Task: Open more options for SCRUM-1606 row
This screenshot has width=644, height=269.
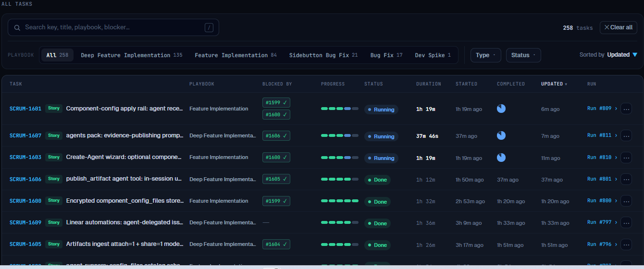Action: [626, 179]
